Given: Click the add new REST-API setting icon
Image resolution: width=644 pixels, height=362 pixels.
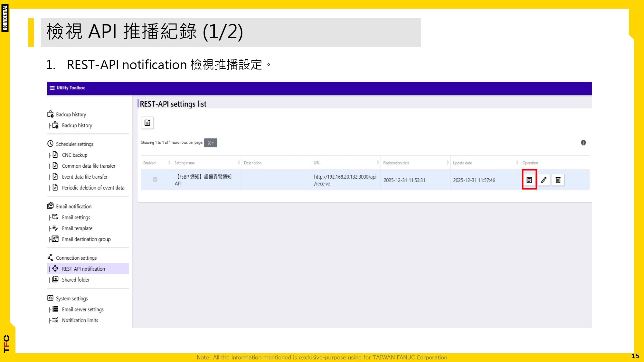Looking at the screenshot, I should point(147,123).
